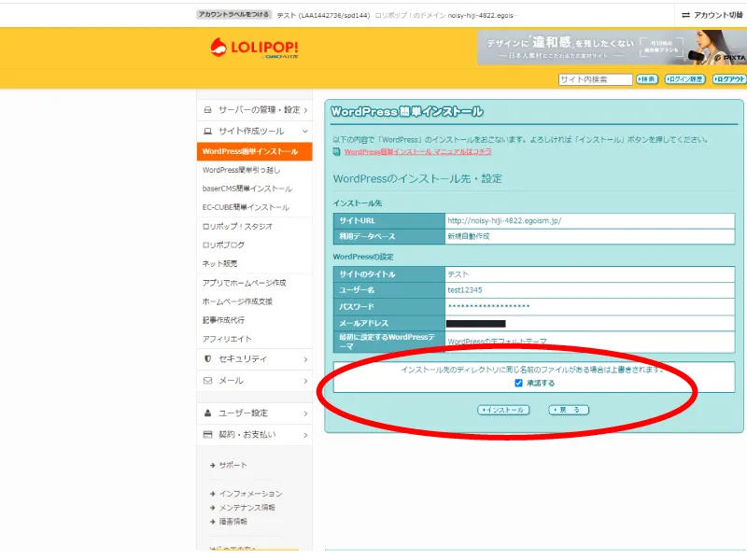Click the 新規自動作成 database value
The width and height of the screenshot is (747, 560).
coord(469,237)
